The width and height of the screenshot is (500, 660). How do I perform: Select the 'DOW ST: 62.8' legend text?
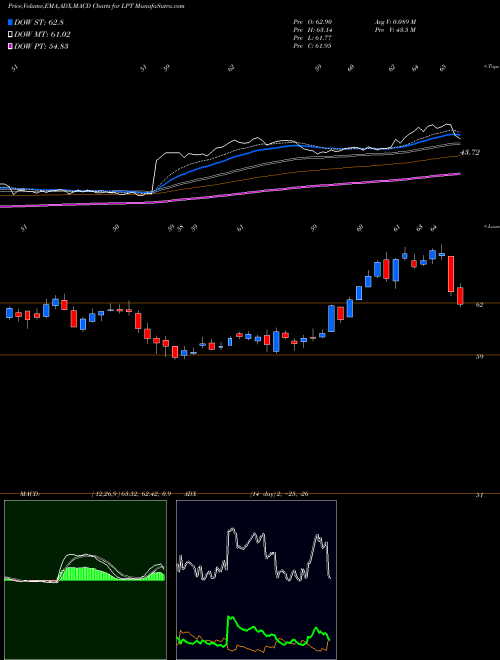click(x=38, y=22)
